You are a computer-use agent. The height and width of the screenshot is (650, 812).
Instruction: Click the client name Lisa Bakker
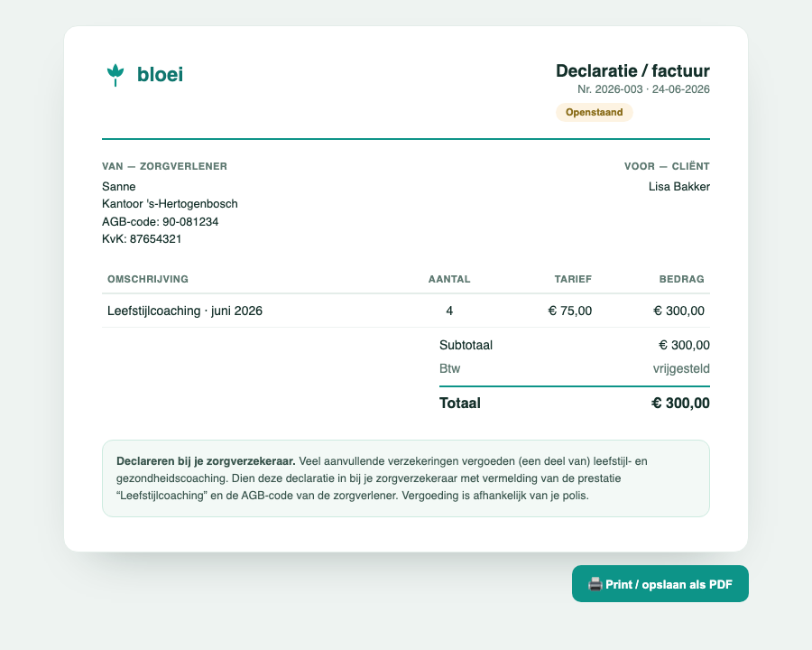click(678, 187)
